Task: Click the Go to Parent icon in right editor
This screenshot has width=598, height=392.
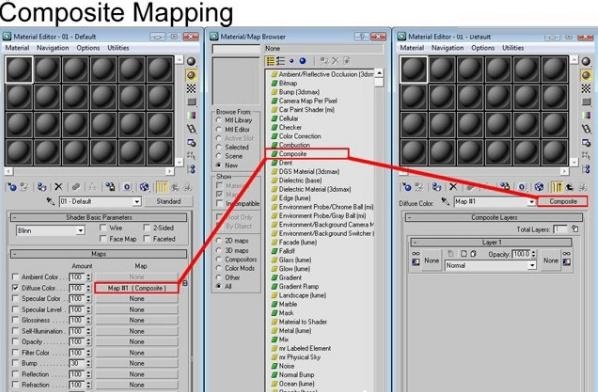Action: click(569, 187)
